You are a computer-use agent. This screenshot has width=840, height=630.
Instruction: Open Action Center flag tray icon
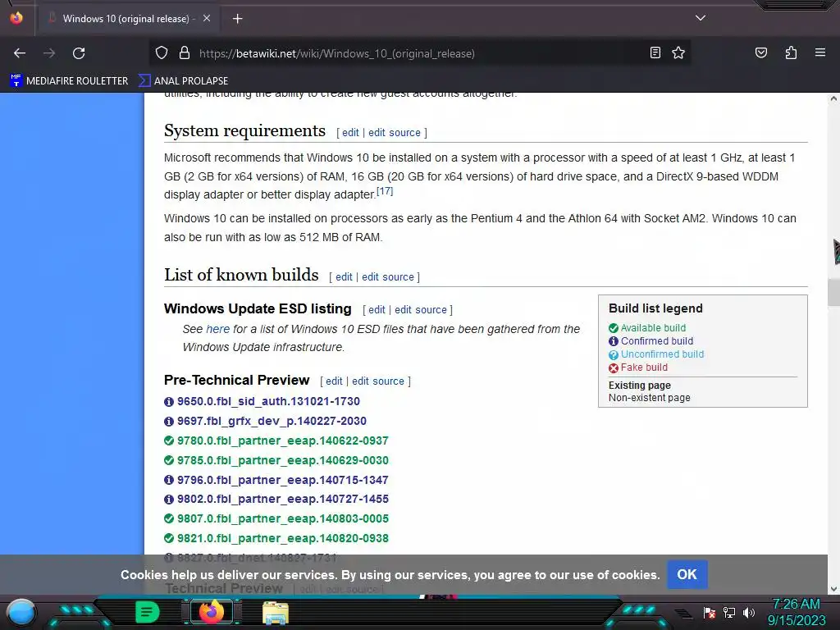pos(710,612)
